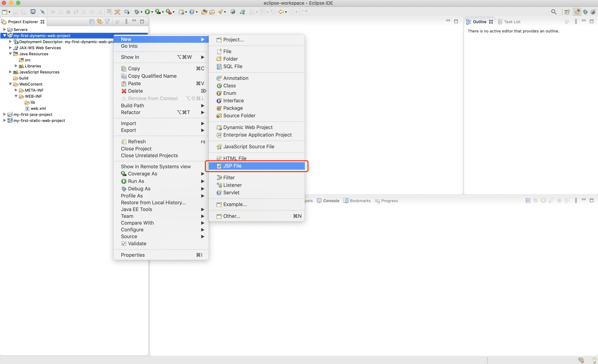Open the Debug As submenu
598x364 pixels.
click(x=161, y=189)
